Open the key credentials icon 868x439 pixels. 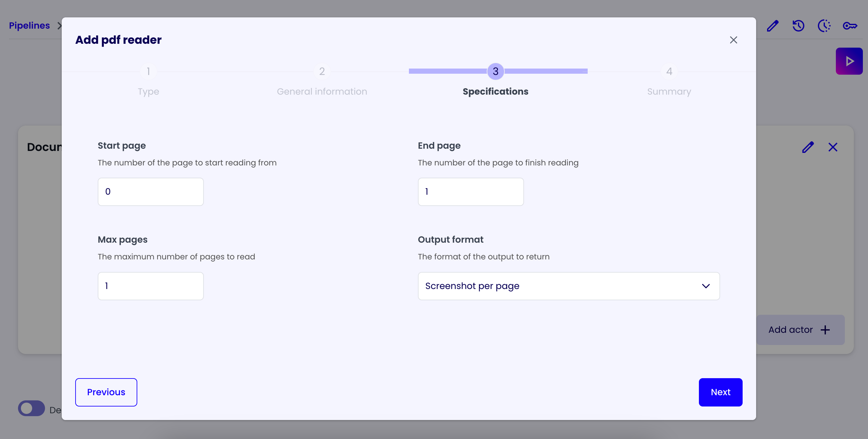coord(850,26)
